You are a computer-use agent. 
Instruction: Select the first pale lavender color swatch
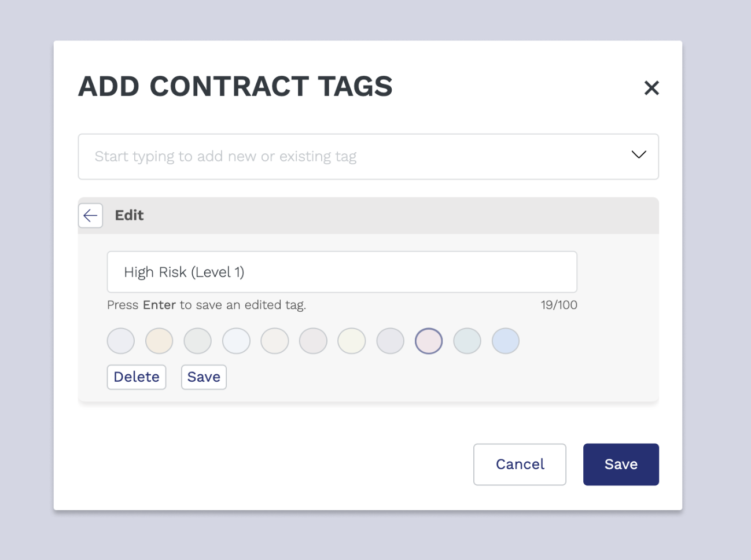(120, 341)
